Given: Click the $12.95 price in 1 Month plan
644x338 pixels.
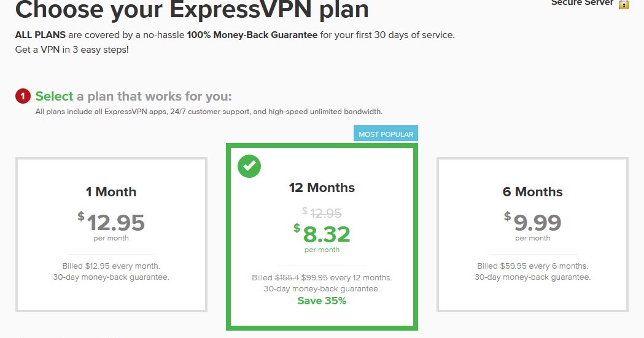Looking at the screenshot, I should pyautogui.click(x=111, y=222).
